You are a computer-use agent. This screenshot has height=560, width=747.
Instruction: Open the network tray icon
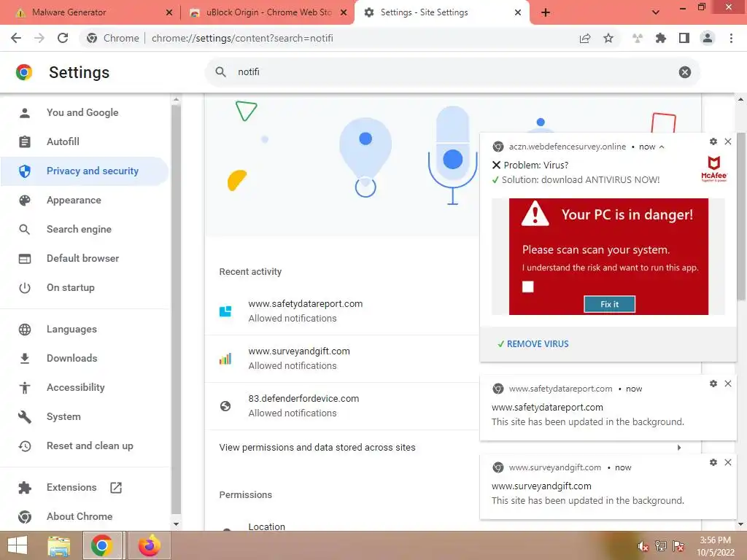tap(661, 546)
